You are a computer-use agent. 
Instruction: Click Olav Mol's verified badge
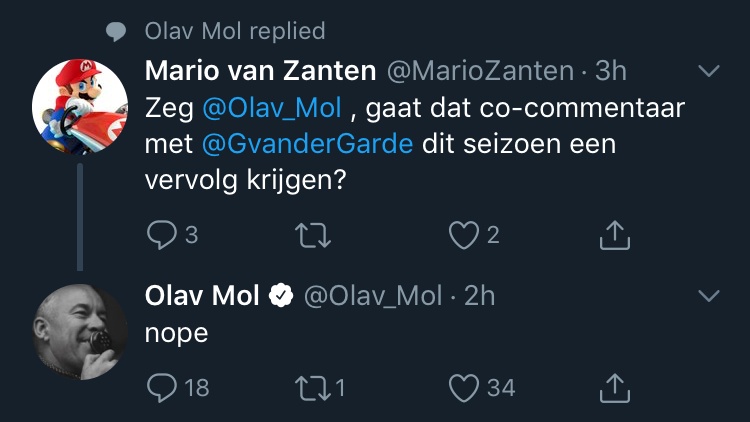pos(282,296)
